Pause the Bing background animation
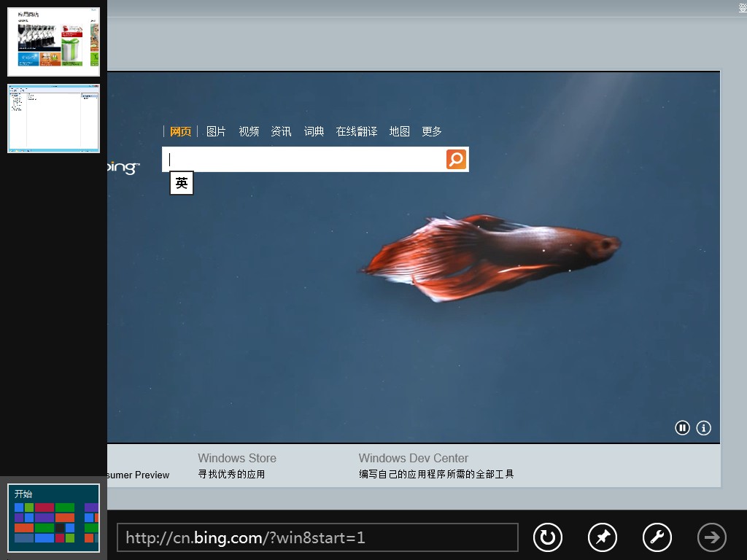 pyautogui.click(x=682, y=427)
